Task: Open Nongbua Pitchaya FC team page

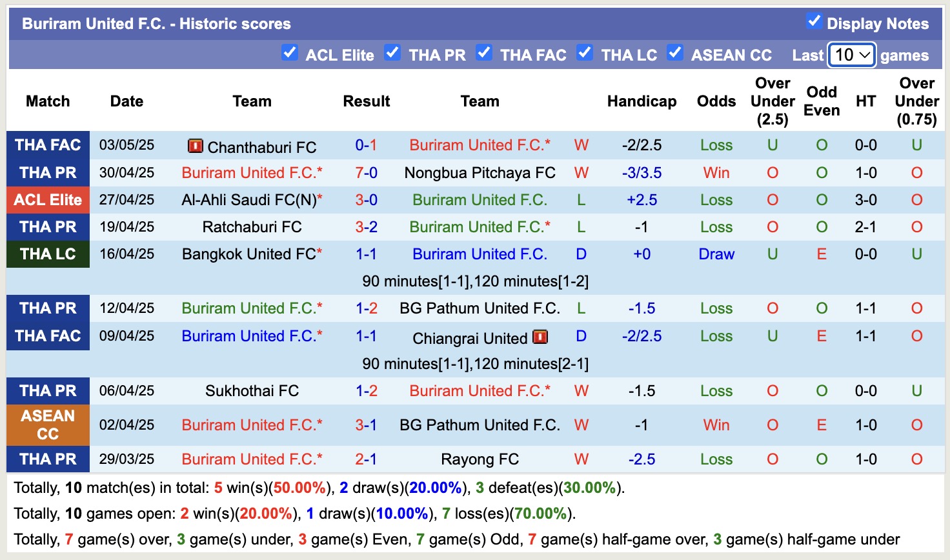Action: [x=480, y=173]
